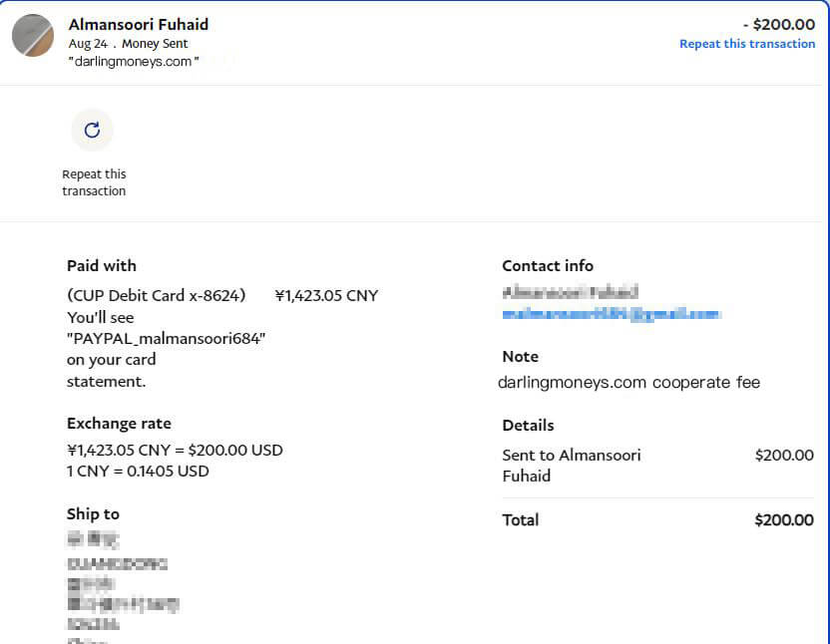Viewport: 830px width, 644px height.
Task: Click the PAYPAL_malmansoori684 statement descriptor
Action: tap(166, 338)
